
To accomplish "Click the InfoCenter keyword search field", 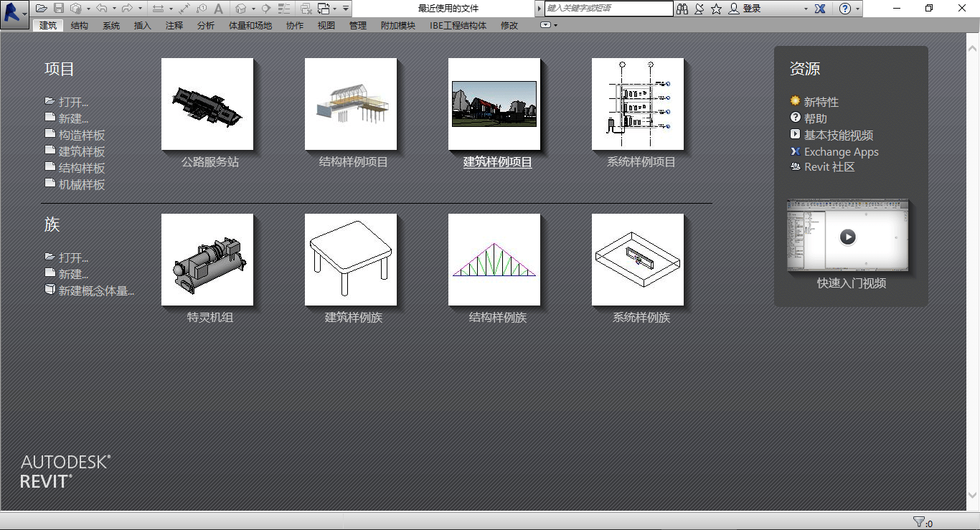I will click(x=608, y=9).
